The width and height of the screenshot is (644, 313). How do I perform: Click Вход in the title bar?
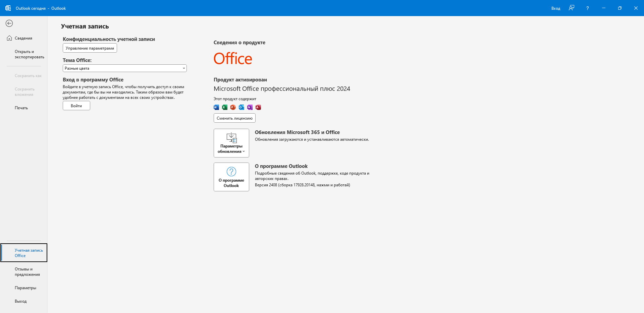(x=555, y=8)
